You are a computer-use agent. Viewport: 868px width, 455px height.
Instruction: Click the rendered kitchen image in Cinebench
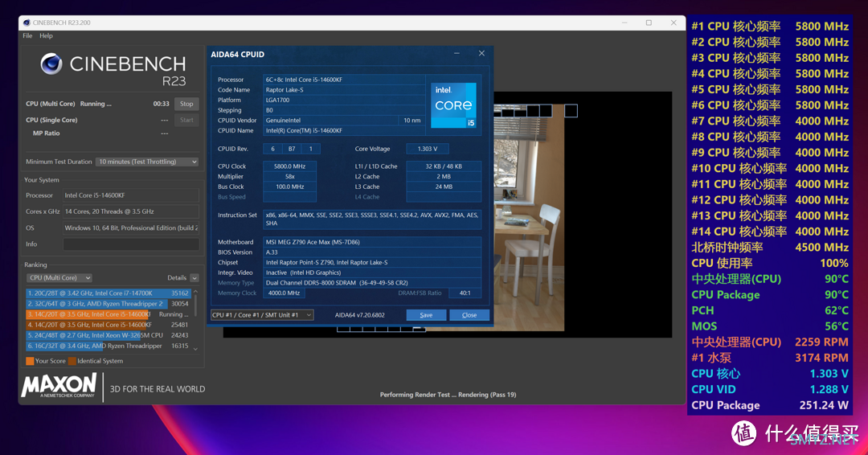coord(528,218)
